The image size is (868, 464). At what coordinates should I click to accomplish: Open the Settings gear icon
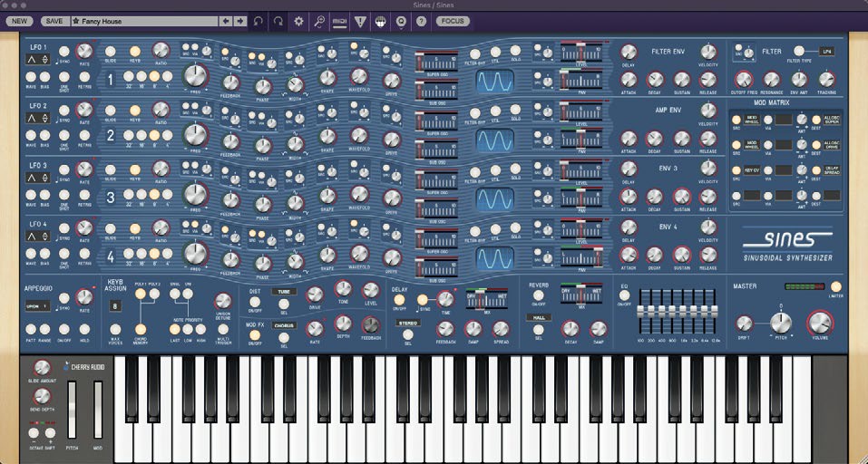point(299,22)
